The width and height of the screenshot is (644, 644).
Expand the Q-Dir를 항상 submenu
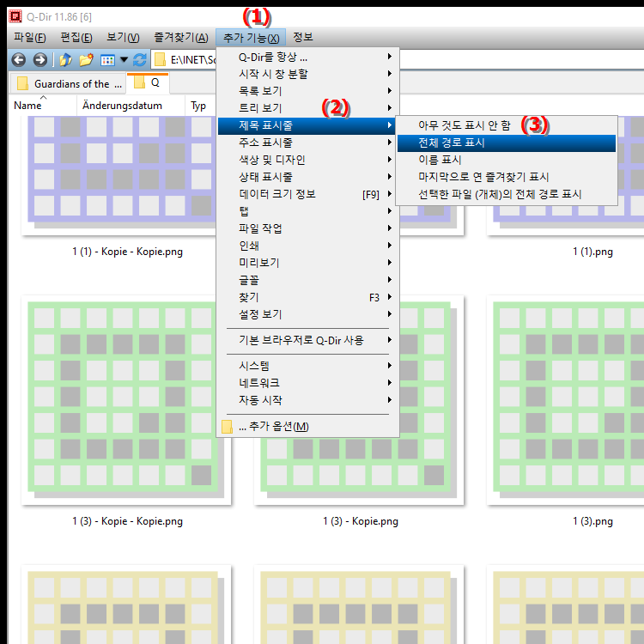(x=307, y=57)
